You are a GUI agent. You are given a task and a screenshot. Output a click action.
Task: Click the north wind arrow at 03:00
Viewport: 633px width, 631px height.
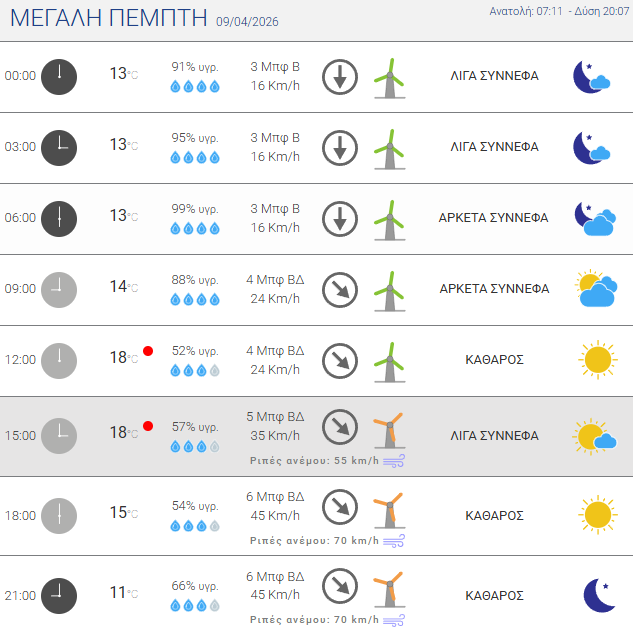pyautogui.click(x=340, y=147)
